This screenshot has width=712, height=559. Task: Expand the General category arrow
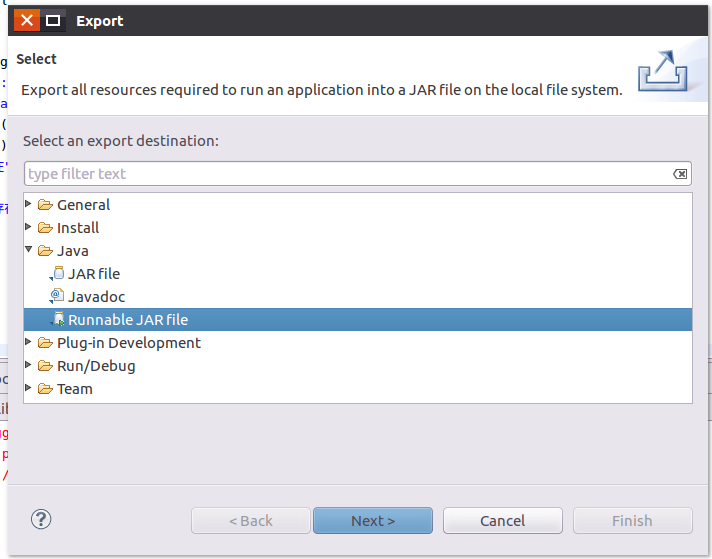(29, 204)
